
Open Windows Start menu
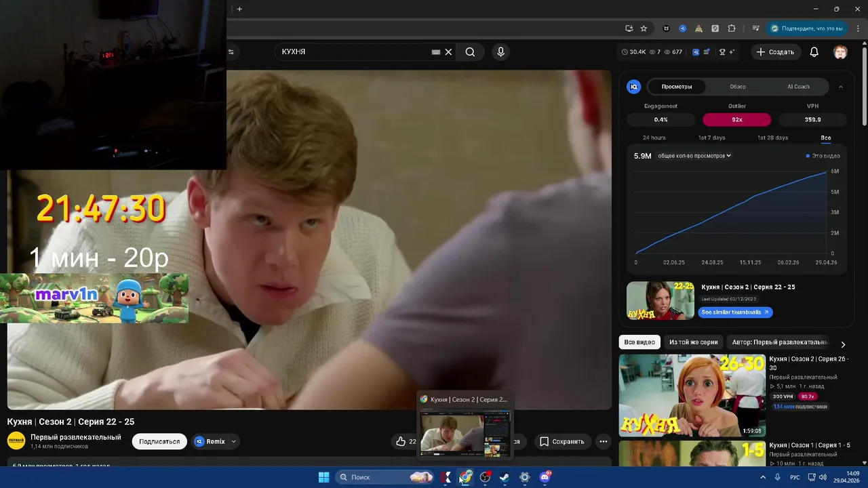(324, 477)
